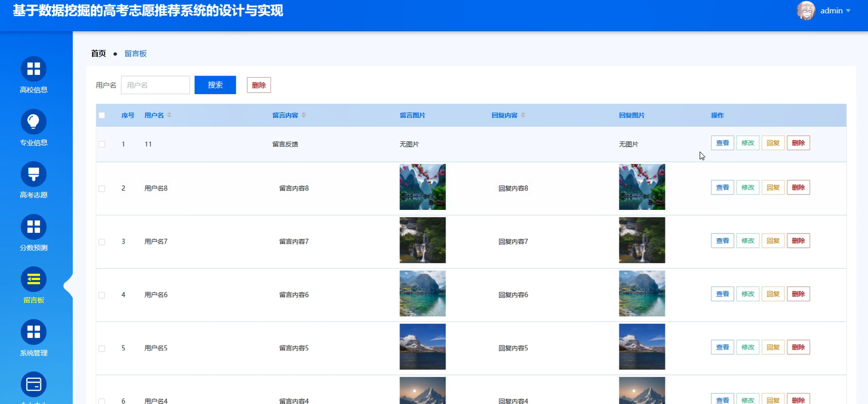This screenshot has width=868, height=404.
Task: Click 删除 for 用户名5 row
Action: tap(798, 347)
